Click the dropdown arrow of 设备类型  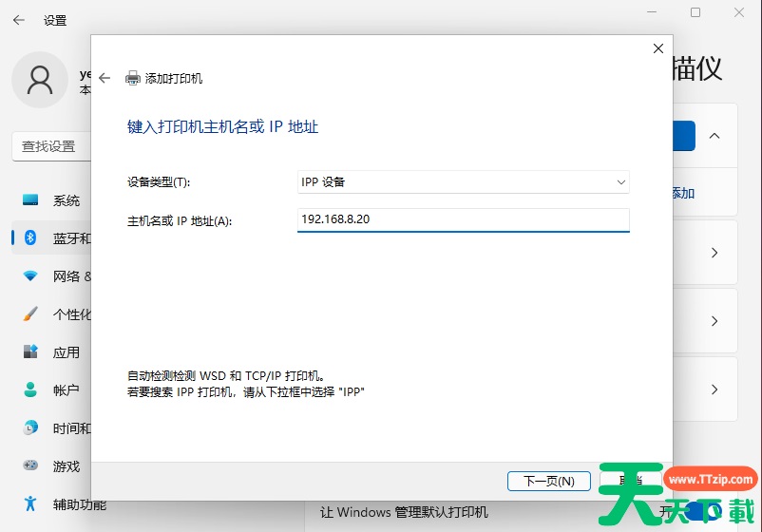pyautogui.click(x=620, y=182)
